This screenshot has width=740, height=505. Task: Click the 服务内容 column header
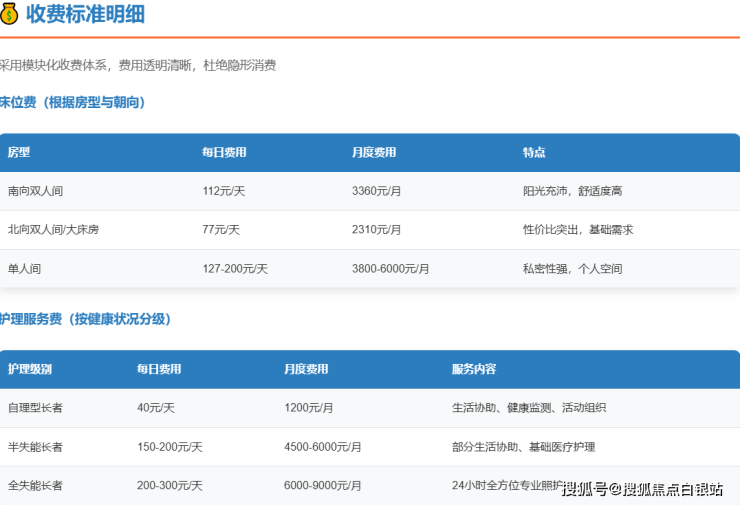point(473,369)
